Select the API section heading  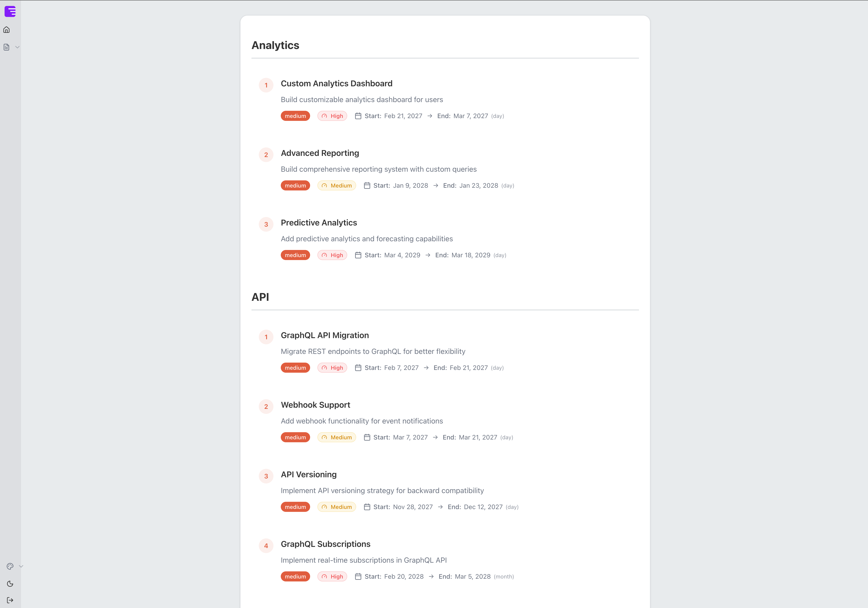260,297
